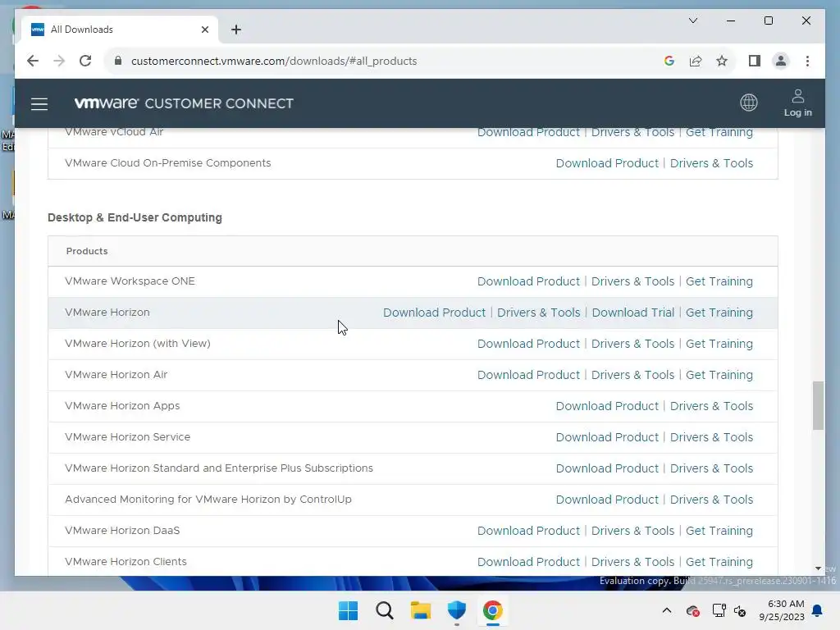This screenshot has width=840, height=630.
Task: Click the VMware Horizon Apps product name
Action: point(122,405)
